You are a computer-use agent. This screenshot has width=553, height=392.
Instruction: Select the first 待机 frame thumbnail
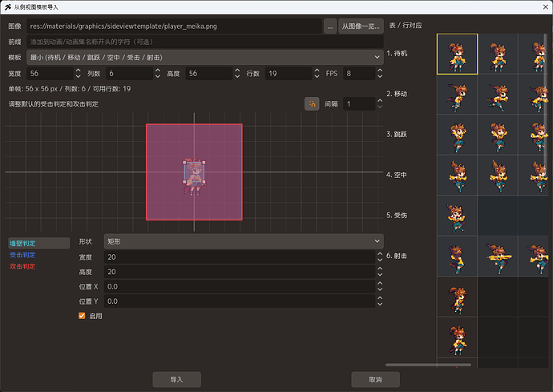[458, 54]
